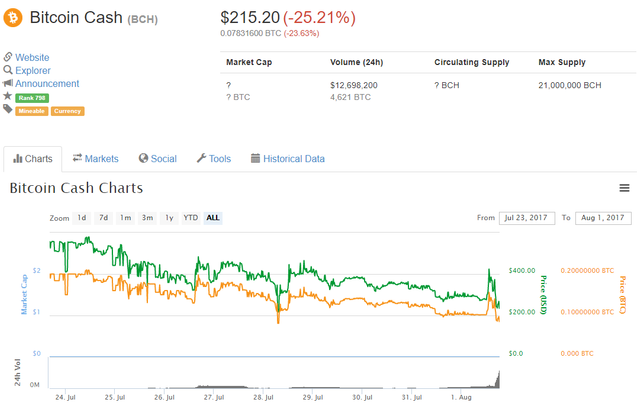Click the Mineable tag

32,111
